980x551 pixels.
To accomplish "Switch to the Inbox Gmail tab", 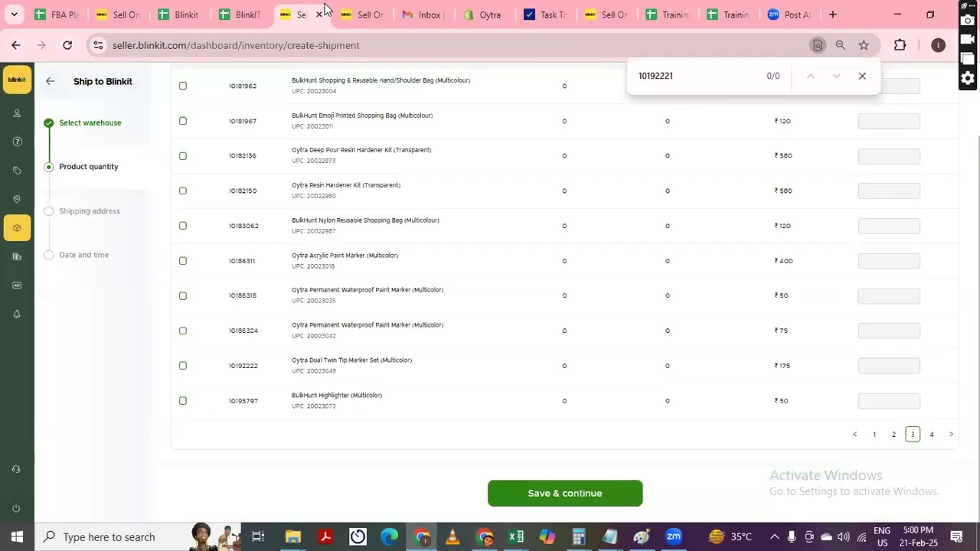I will (x=423, y=15).
